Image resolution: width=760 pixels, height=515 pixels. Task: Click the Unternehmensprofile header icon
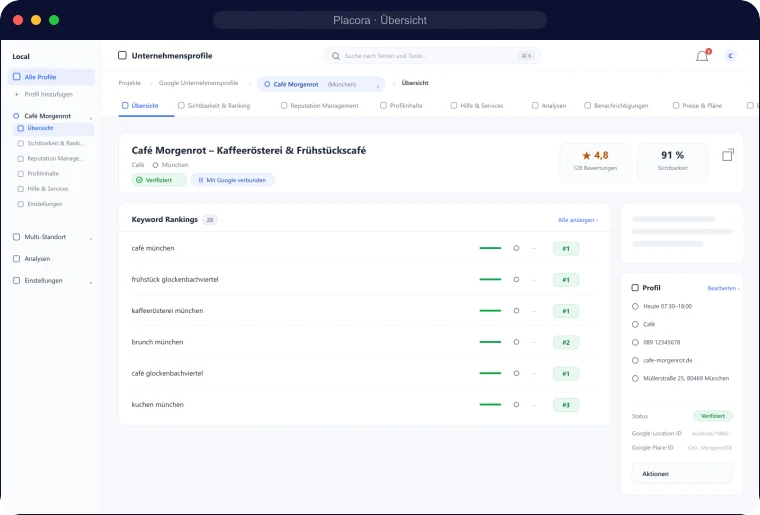(x=122, y=55)
